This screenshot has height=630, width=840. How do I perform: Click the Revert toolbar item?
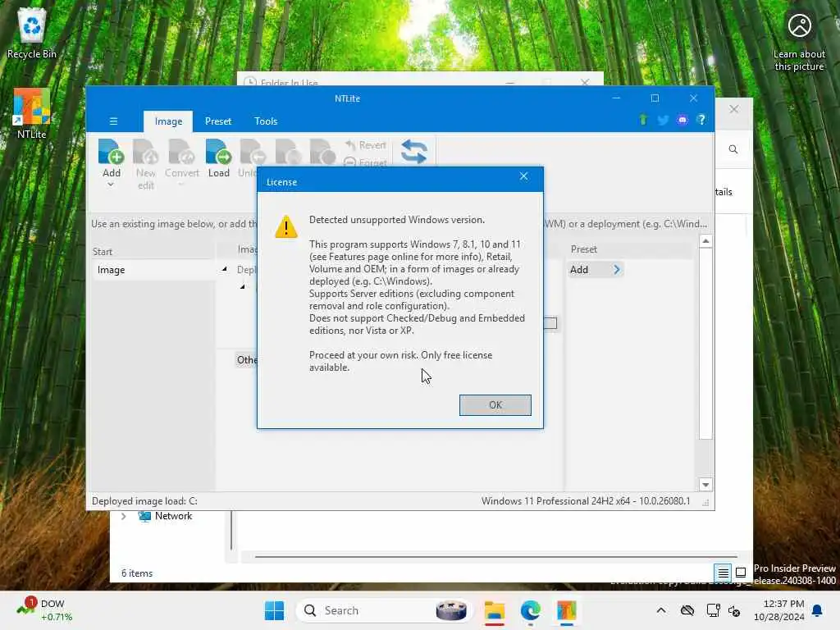pos(366,145)
